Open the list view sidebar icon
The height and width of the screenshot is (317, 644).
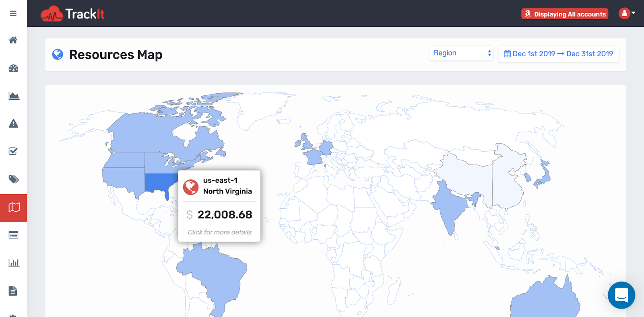pyautogui.click(x=14, y=235)
